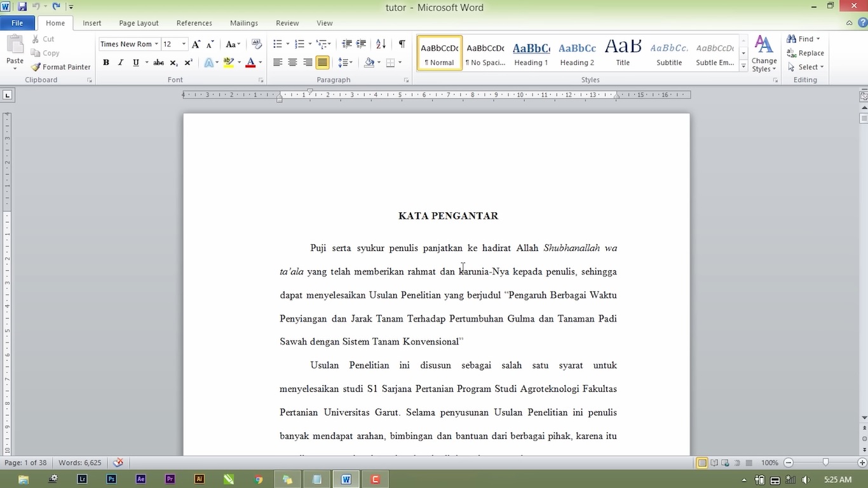Image resolution: width=868 pixels, height=488 pixels.
Task: Click the Clear Formatting eraser icon
Action: pyautogui.click(x=257, y=44)
